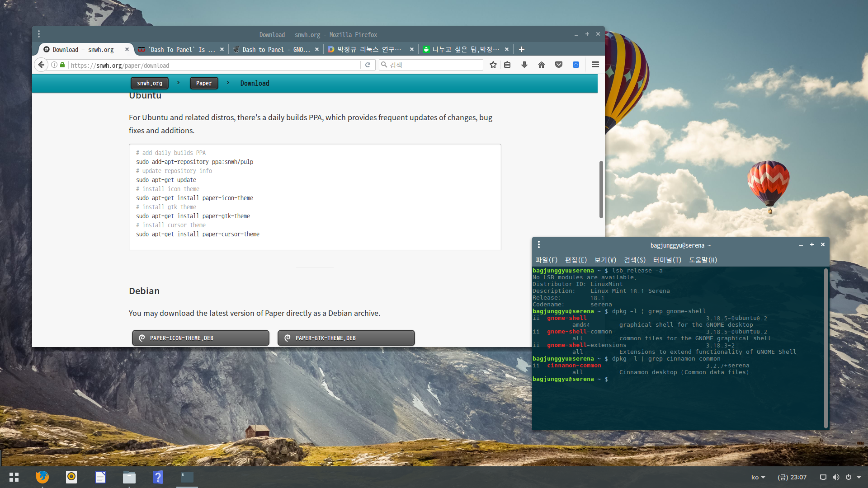The width and height of the screenshot is (868, 488).
Task: Open the Firefox window menu dots
Action: (x=39, y=34)
